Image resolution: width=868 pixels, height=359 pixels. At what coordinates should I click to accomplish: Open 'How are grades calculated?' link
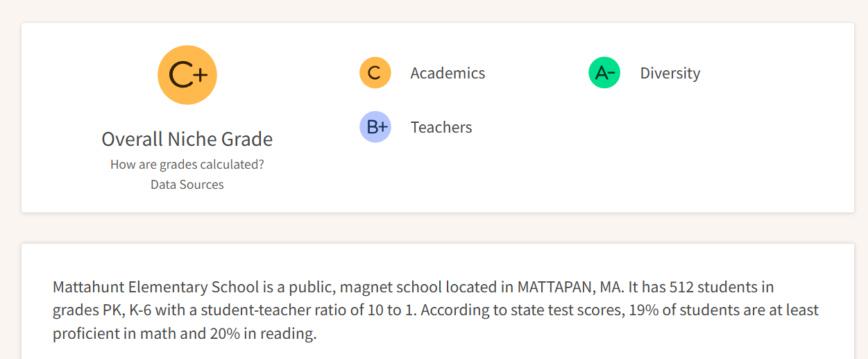[187, 165]
